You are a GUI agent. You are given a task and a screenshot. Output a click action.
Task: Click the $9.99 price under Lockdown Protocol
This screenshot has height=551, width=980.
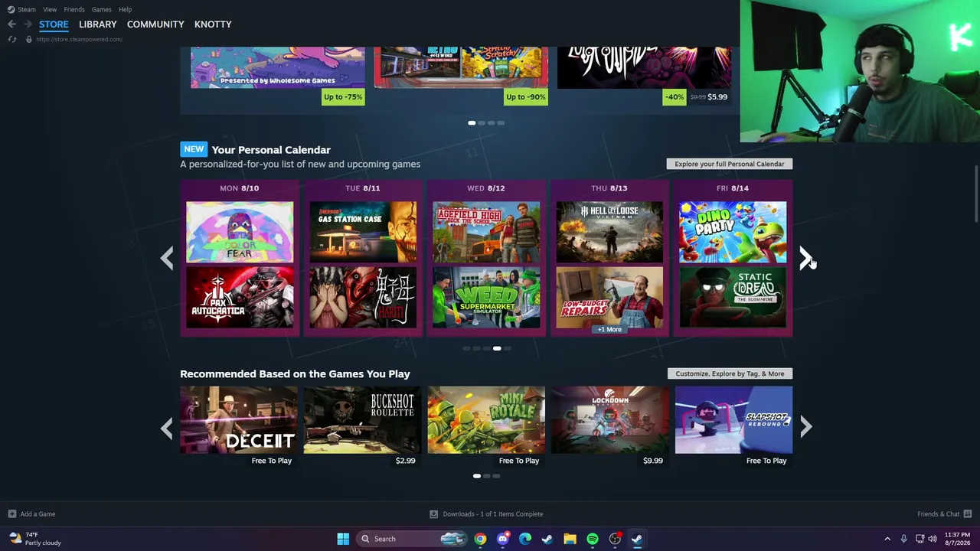(x=652, y=461)
